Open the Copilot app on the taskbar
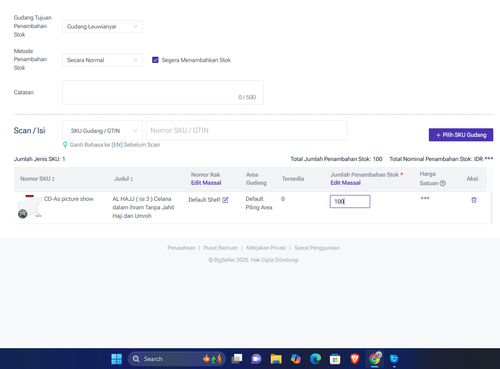This screenshot has width=500, height=369. point(296,359)
